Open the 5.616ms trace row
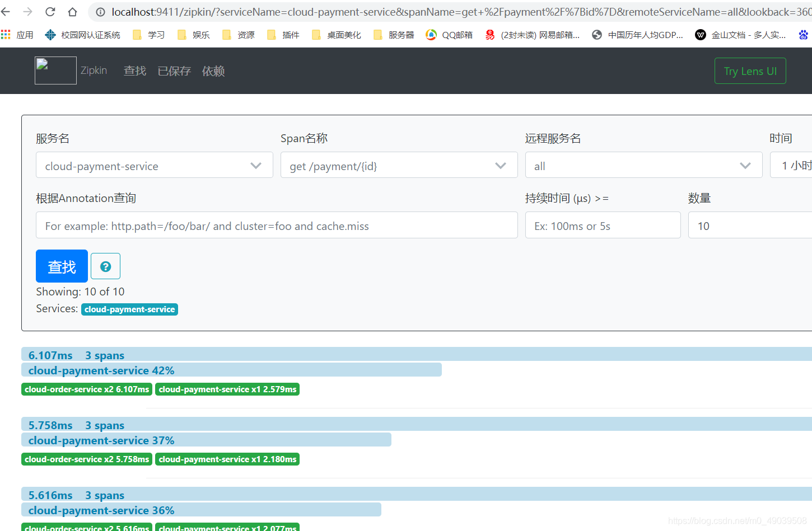Image resolution: width=812 pixels, height=531 pixels. pos(417,494)
